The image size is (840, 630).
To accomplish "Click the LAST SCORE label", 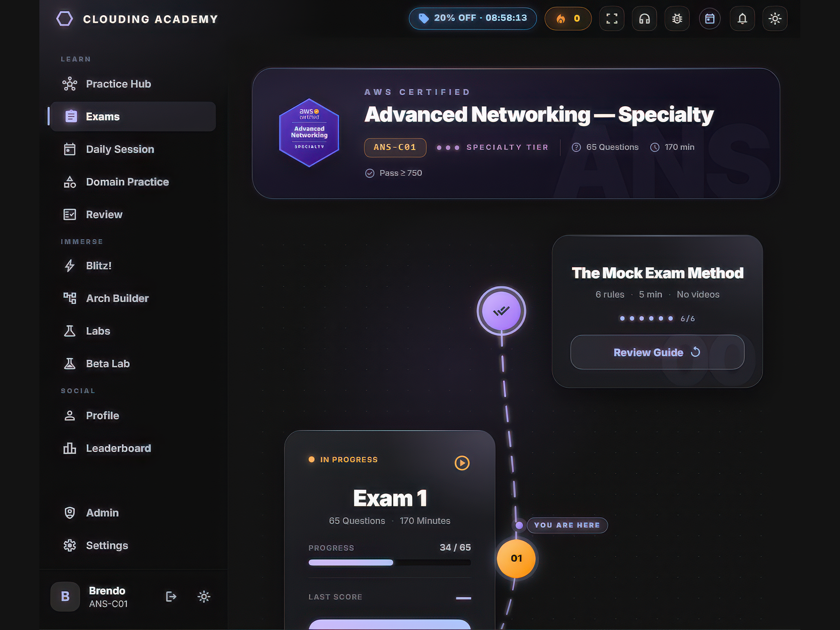I will [335, 596].
